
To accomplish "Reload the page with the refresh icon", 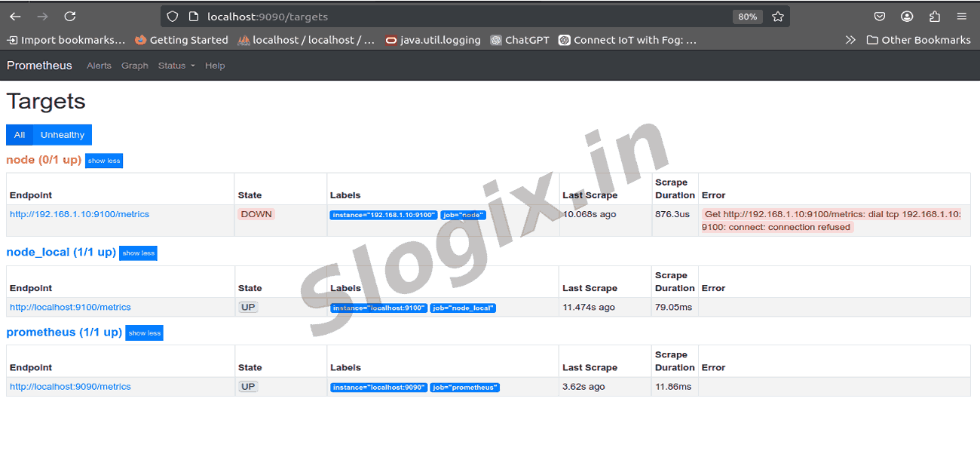I will click(x=70, y=17).
